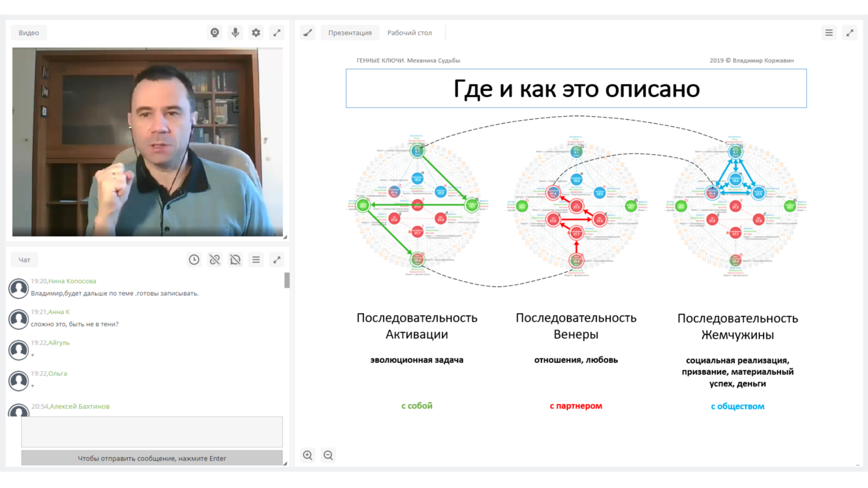Image resolution: width=868 pixels, height=488 pixels.
Task: Click the chat scrollbar thumb
Action: [x=287, y=280]
